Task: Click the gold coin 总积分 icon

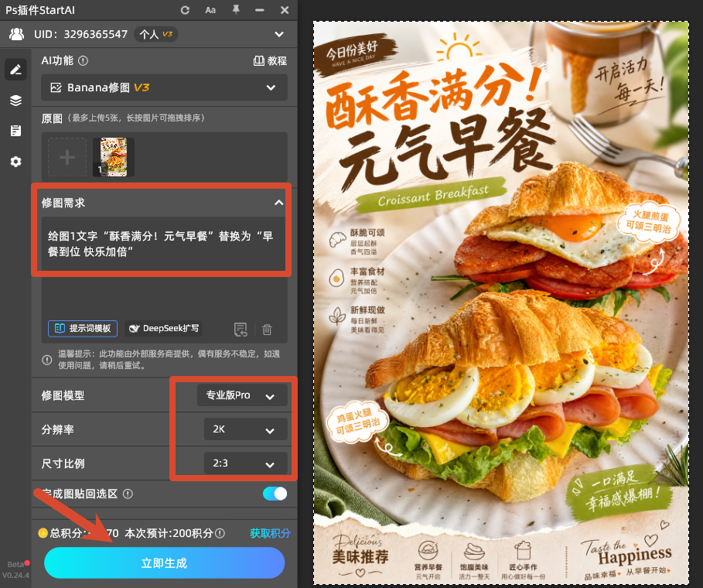Action: [x=43, y=533]
